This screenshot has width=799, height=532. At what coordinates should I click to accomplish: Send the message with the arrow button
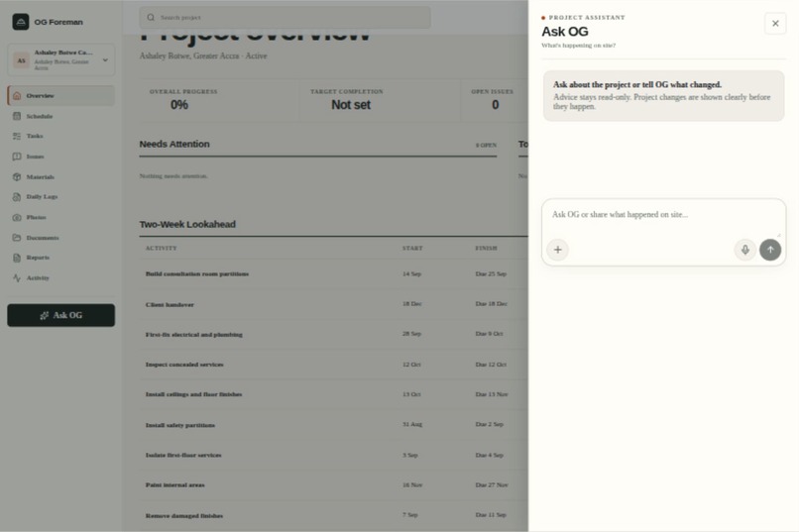[770, 250]
